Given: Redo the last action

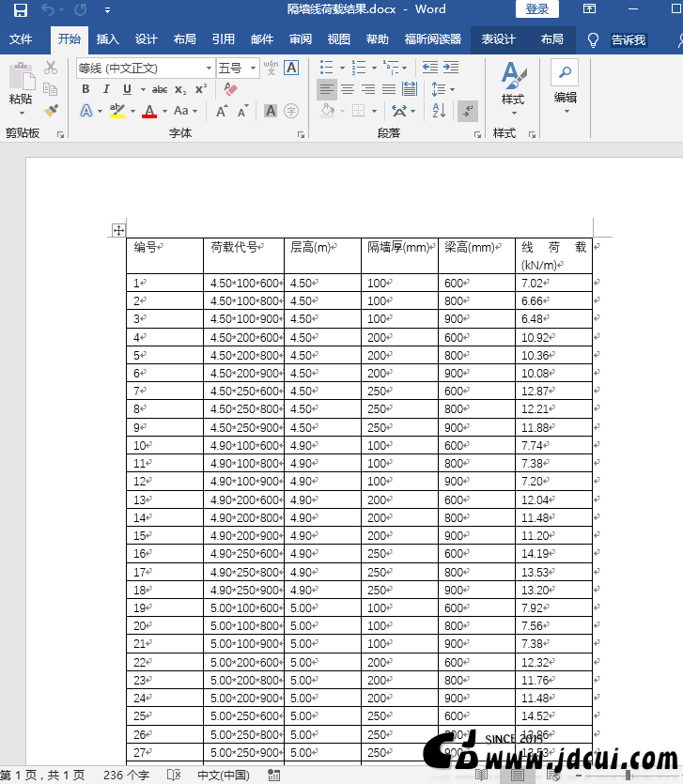Looking at the screenshot, I should click(80, 9).
